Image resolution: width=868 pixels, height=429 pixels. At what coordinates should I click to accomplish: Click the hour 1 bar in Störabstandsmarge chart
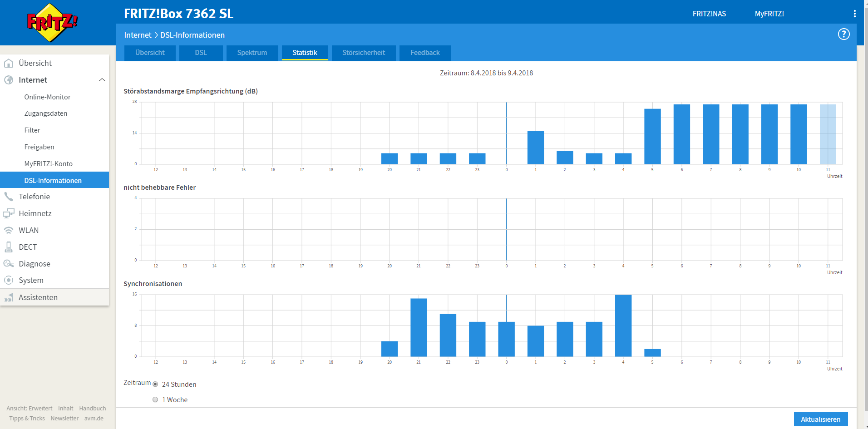tap(536, 148)
